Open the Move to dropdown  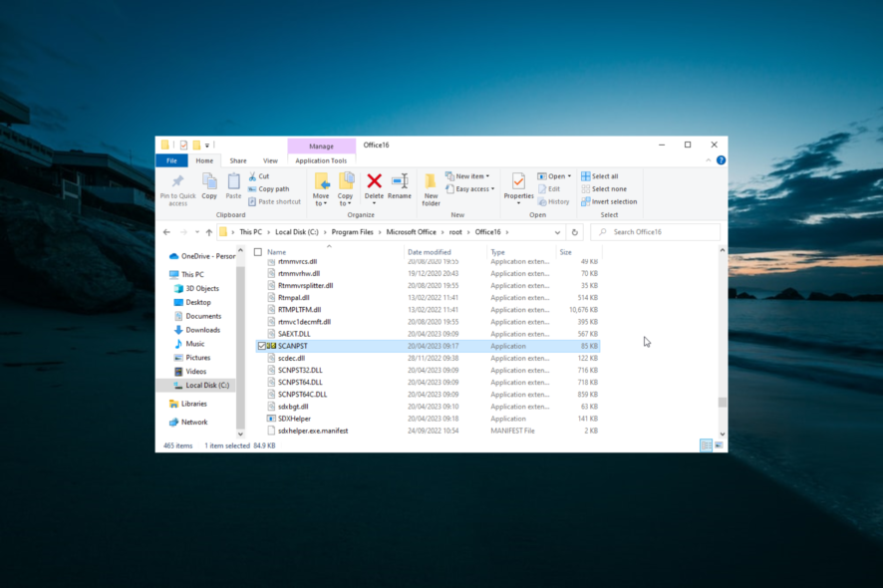point(322,190)
